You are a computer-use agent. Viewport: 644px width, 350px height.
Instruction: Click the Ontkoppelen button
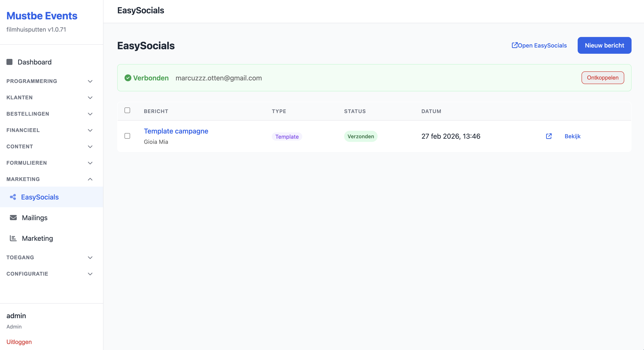(x=603, y=78)
